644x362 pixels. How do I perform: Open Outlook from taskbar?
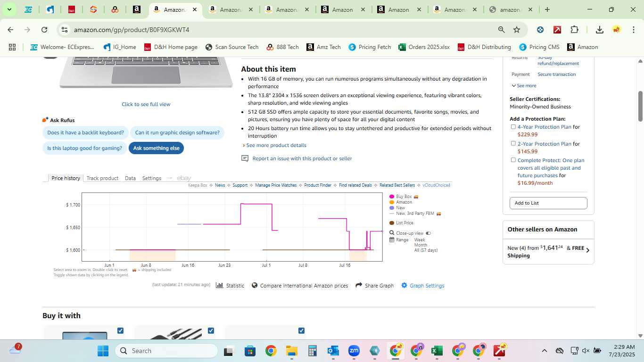tap(333, 351)
